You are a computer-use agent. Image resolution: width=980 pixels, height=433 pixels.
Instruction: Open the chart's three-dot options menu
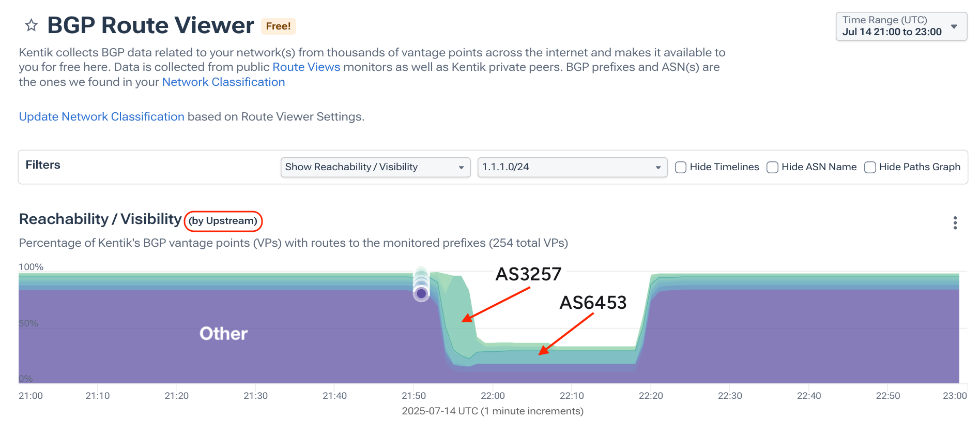pos(955,223)
